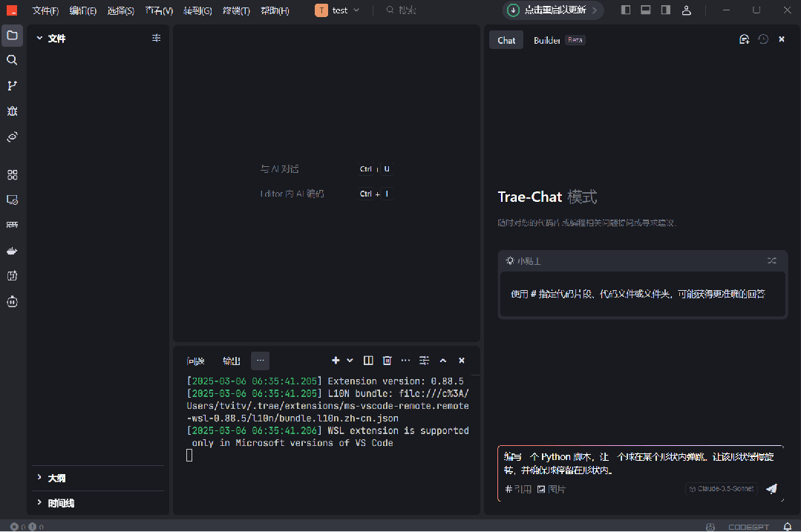Maximize the bottom panel with the chevron
Screen dimensions: 801x532
click(x=442, y=361)
